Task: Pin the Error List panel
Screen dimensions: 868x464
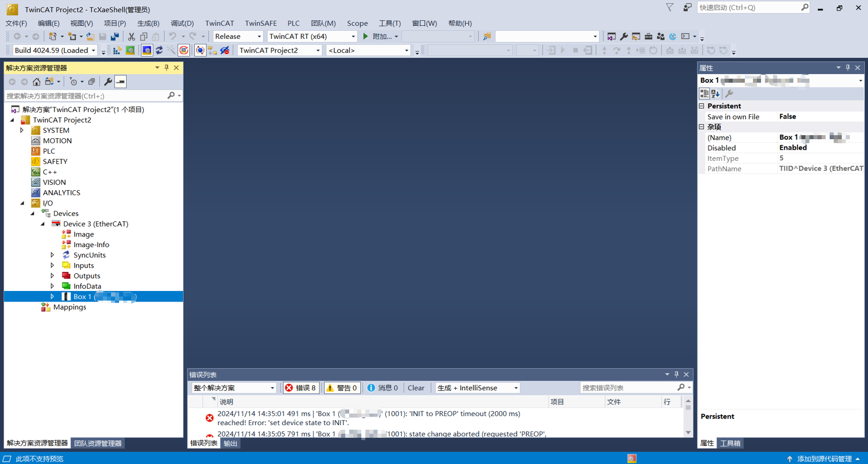Action: tap(677, 374)
